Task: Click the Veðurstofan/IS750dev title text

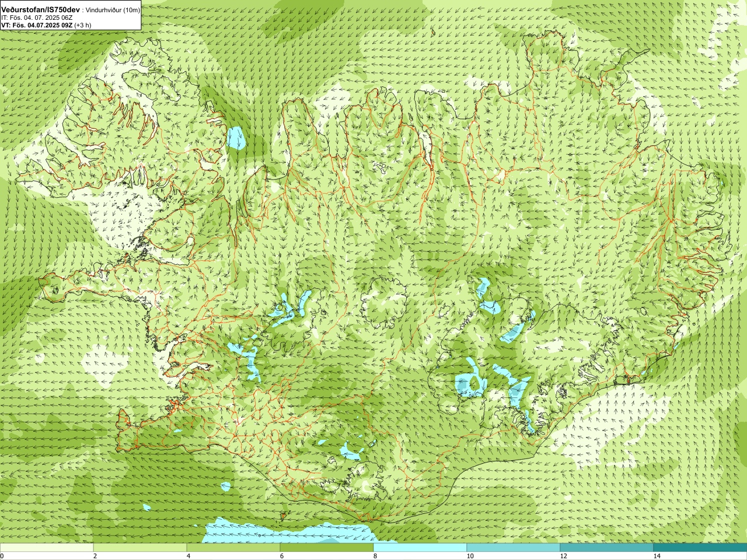Action: click(41, 10)
